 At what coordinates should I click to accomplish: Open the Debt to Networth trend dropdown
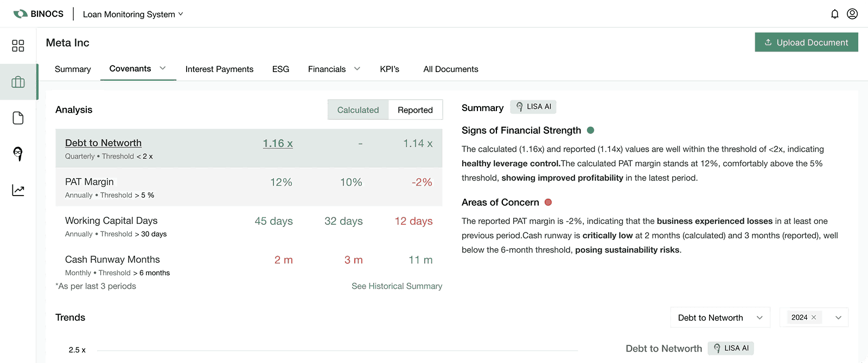coord(720,317)
